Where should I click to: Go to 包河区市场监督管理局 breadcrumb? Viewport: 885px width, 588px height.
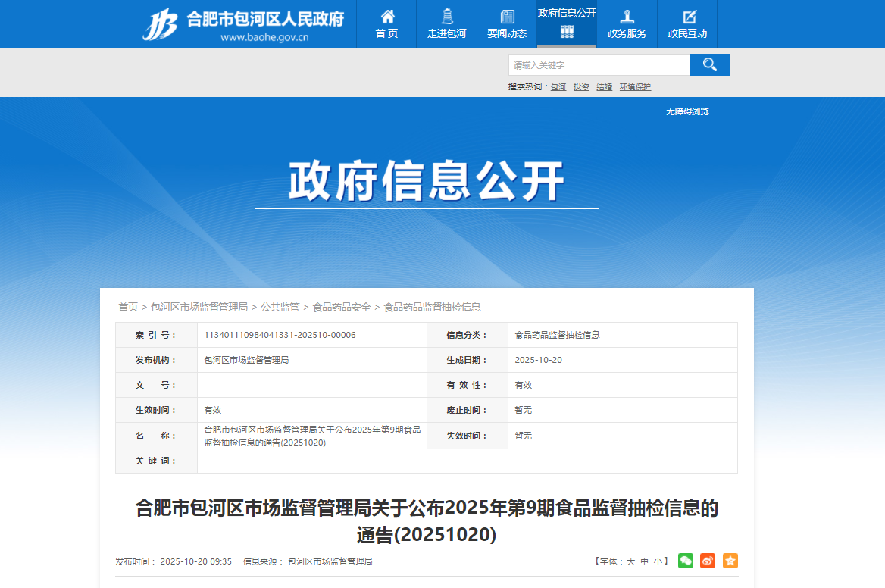pyautogui.click(x=199, y=307)
